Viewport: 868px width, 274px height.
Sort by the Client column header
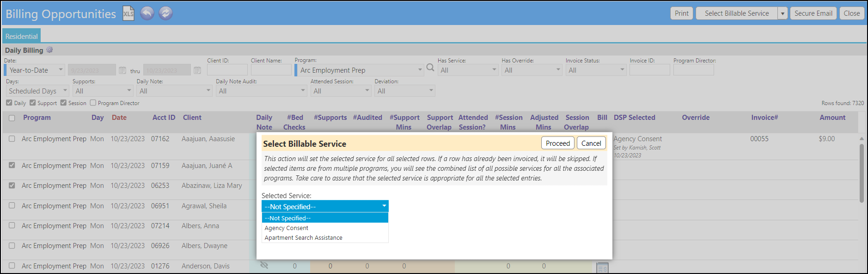click(192, 118)
